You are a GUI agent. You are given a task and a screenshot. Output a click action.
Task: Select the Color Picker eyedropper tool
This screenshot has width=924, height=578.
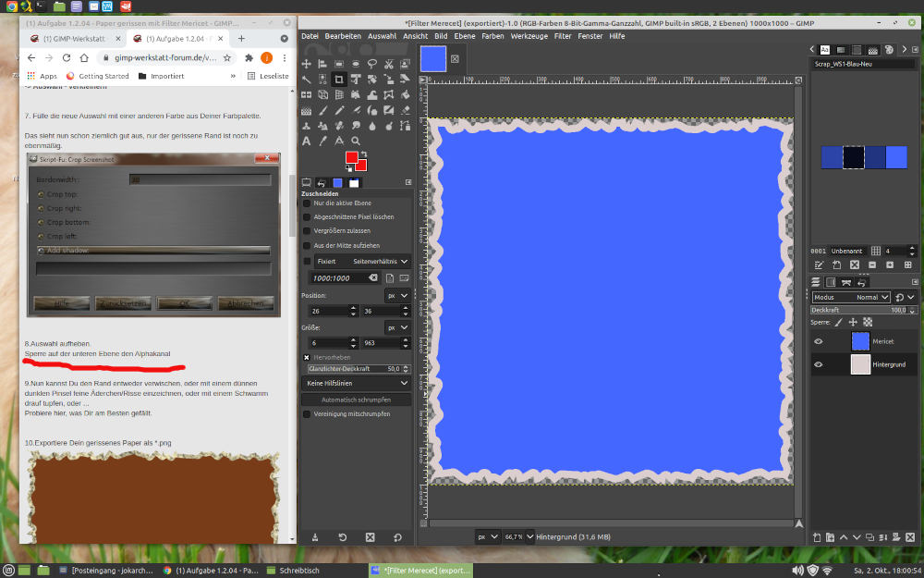pos(322,141)
